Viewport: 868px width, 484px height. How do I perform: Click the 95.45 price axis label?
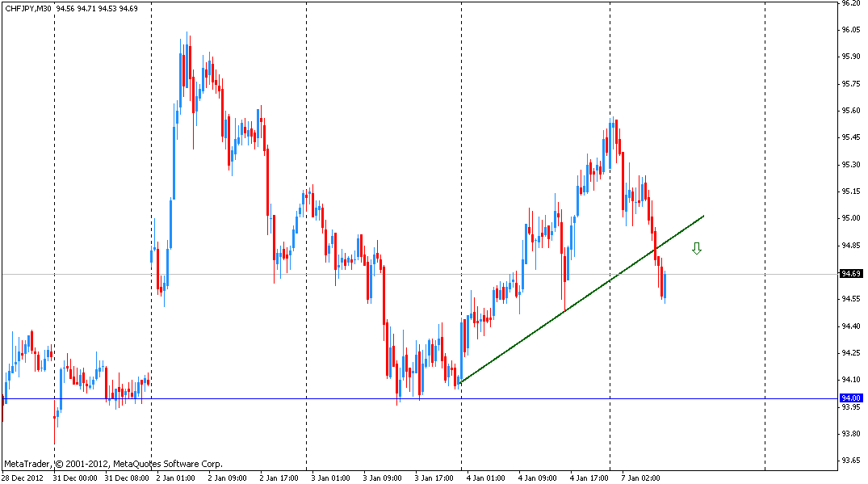pyautogui.click(x=851, y=137)
